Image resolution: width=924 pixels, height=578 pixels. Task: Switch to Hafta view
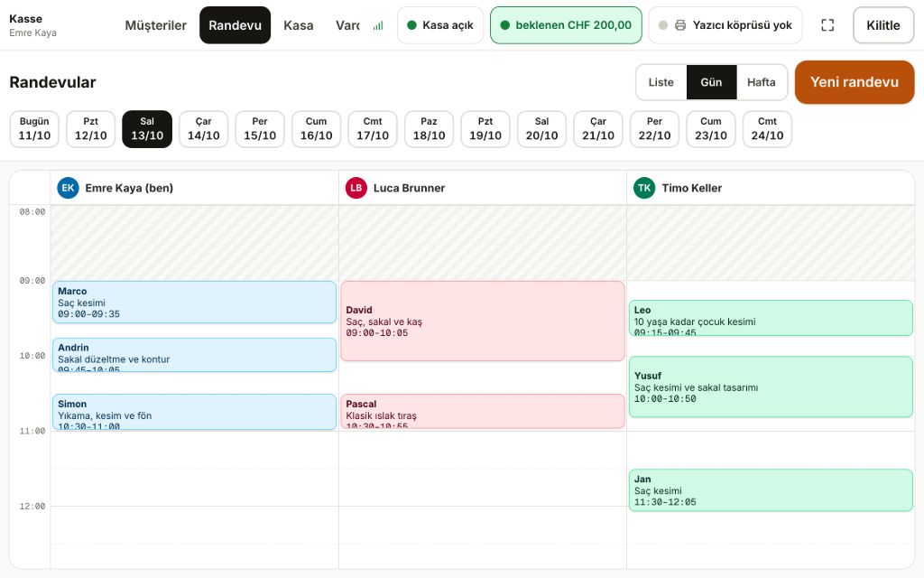tap(762, 82)
